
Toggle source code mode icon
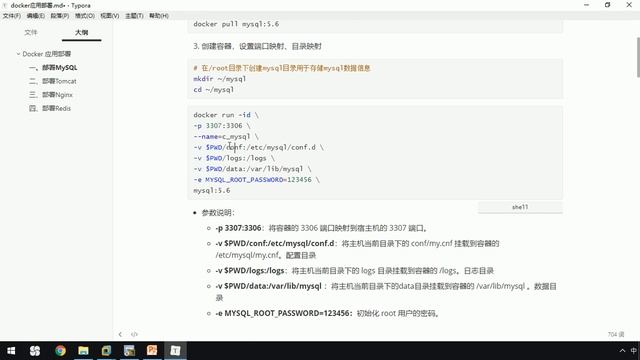pos(134,334)
